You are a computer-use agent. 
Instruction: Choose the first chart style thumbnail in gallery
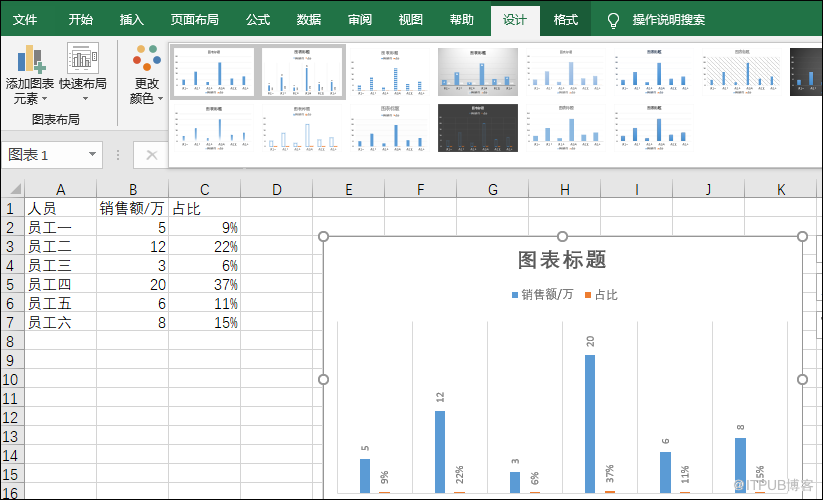214,73
